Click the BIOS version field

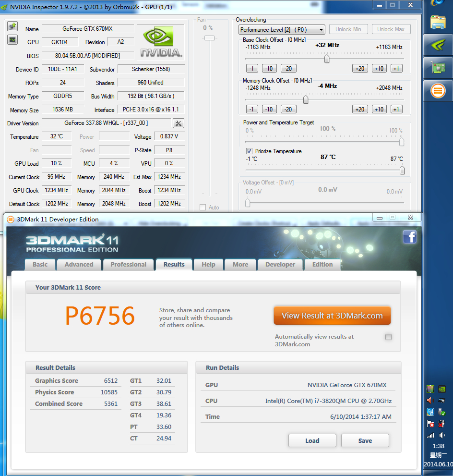(x=88, y=56)
